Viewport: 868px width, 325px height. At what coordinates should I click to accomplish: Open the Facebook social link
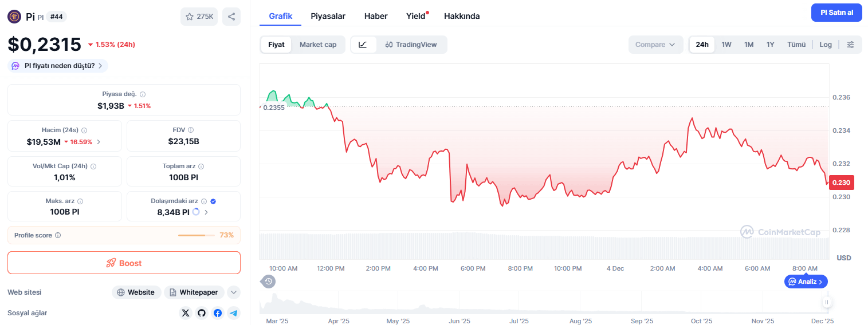[217, 313]
